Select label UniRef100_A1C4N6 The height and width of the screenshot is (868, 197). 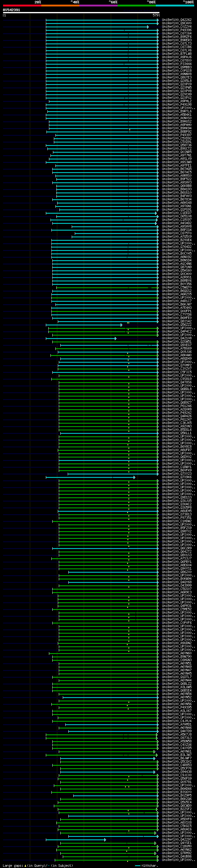tap(177, 264)
